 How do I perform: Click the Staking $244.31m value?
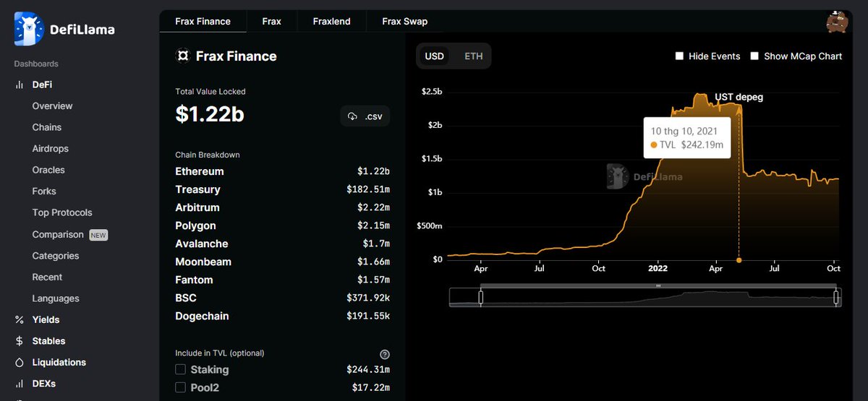coord(368,369)
